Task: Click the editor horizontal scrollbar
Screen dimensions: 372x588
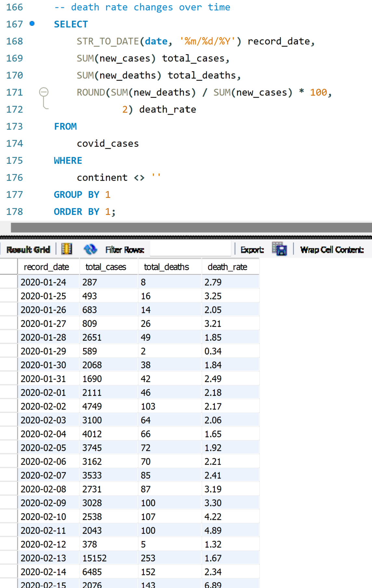Action: [191, 227]
